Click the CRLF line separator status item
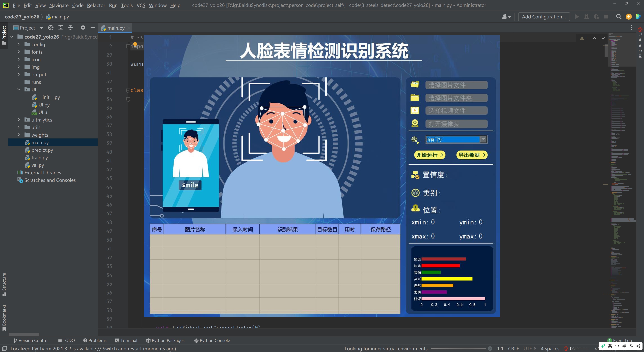The height and width of the screenshot is (352, 644). (513, 348)
